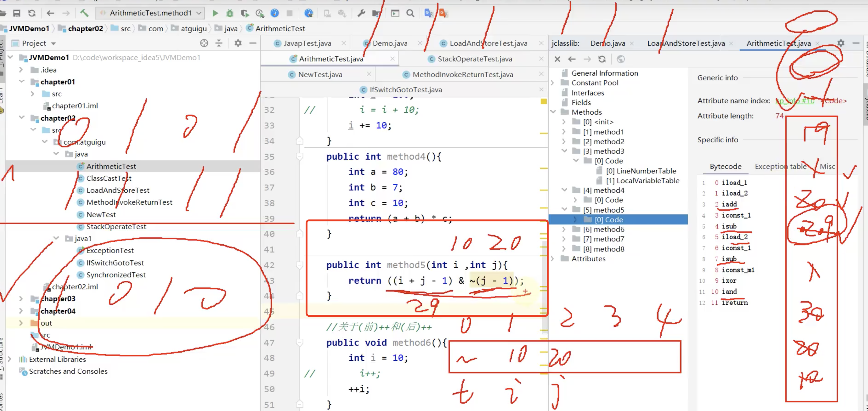Viewport: 868px width, 411px height.
Task: Click jclasslib close X toolbar icon
Action: point(557,59)
